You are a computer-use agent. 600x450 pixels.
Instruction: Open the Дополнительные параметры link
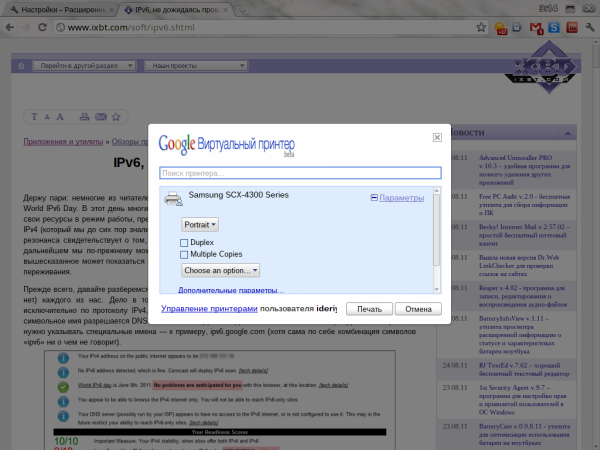[x=231, y=290]
